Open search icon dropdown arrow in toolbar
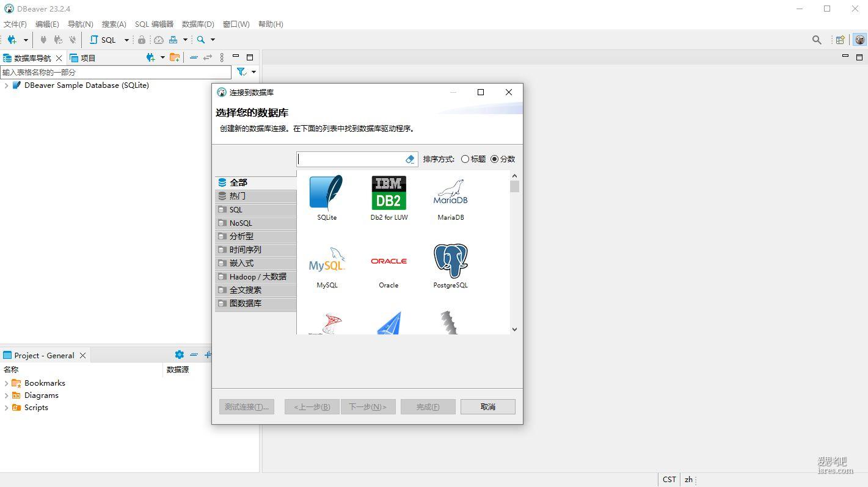This screenshot has height=487, width=868. pos(213,40)
